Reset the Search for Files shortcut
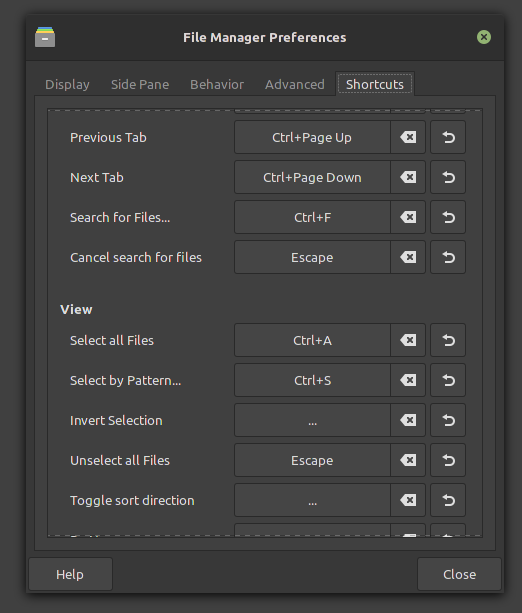The image size is (522, 613). click(448, 217)
